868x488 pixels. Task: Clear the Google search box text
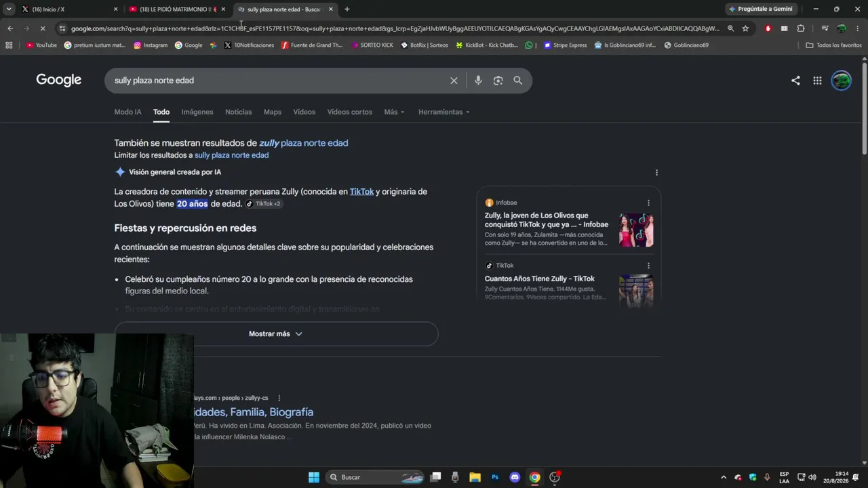454,81
